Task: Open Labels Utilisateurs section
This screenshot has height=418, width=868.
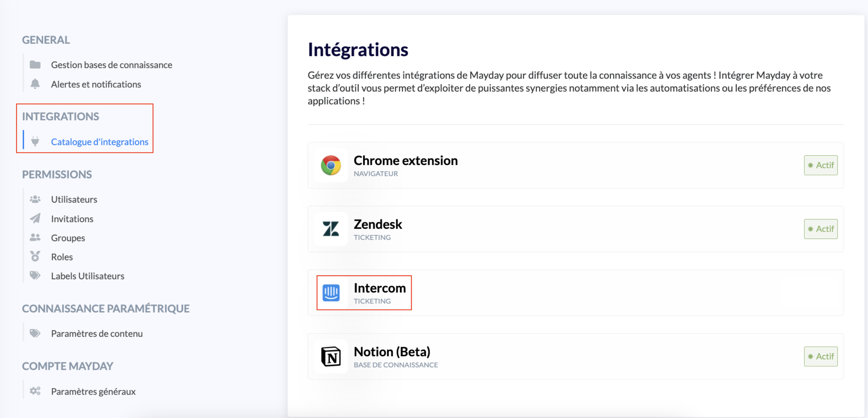Action: [x=88, y=276]
